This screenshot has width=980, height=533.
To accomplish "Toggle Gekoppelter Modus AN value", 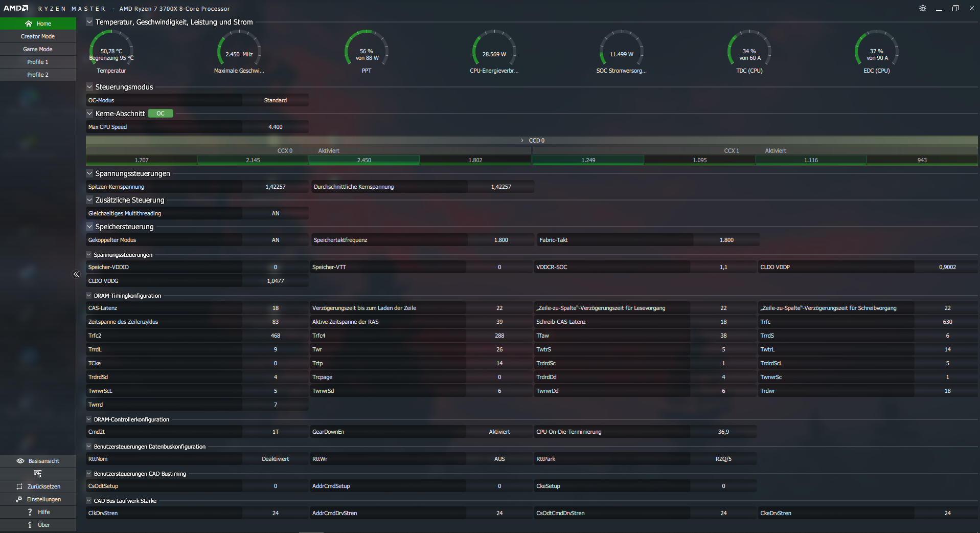I will pos(276,240).
